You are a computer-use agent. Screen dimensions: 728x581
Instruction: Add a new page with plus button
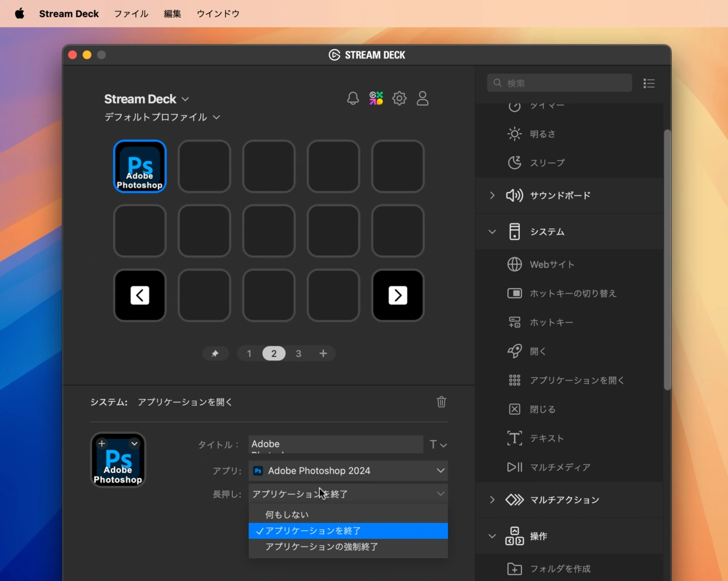coord(323,354)
